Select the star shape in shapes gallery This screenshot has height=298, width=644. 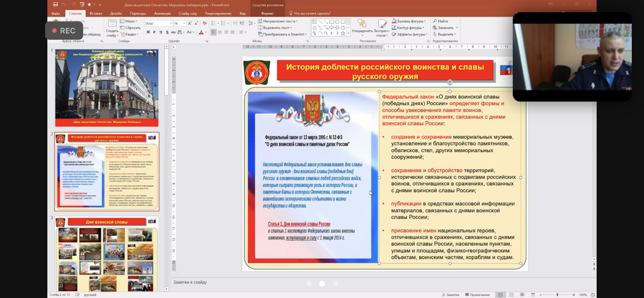[343, 33]
